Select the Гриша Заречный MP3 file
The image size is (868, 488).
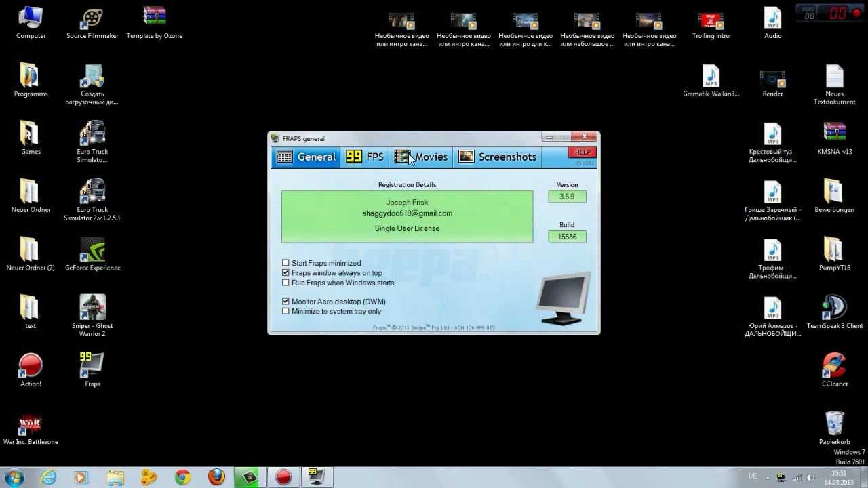772,201
